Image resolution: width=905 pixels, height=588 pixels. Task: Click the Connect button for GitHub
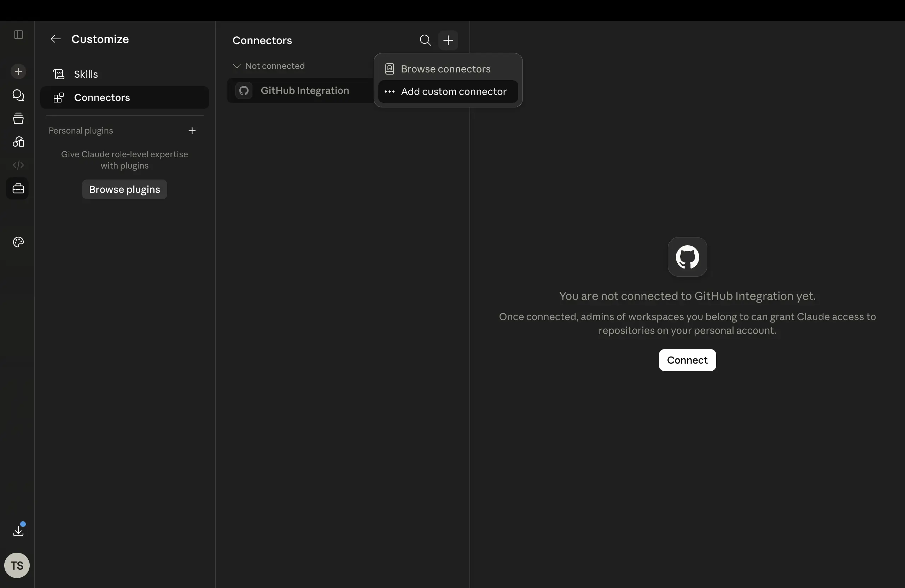(x=688, y=360)
